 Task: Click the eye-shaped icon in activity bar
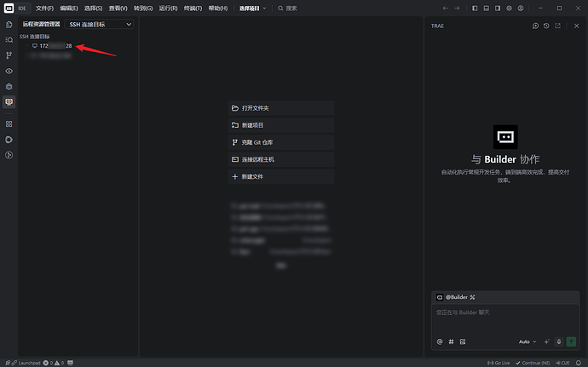click(x=9, y=71)
